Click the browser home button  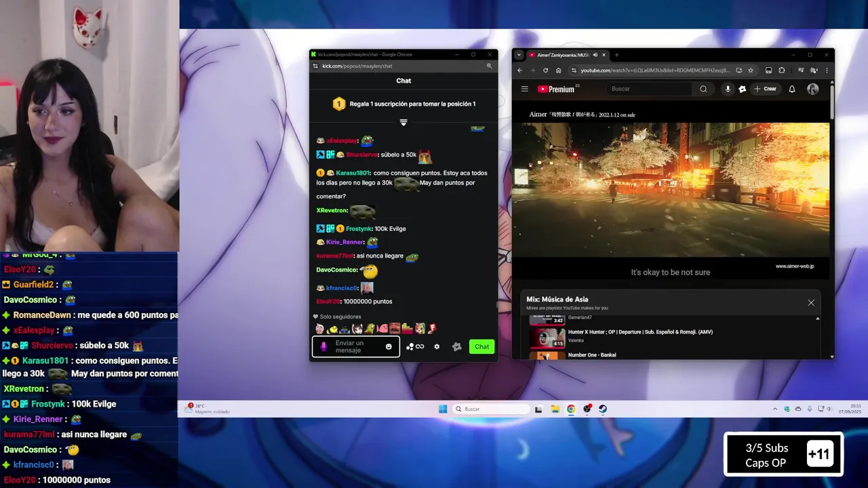(x=558, y=70)
